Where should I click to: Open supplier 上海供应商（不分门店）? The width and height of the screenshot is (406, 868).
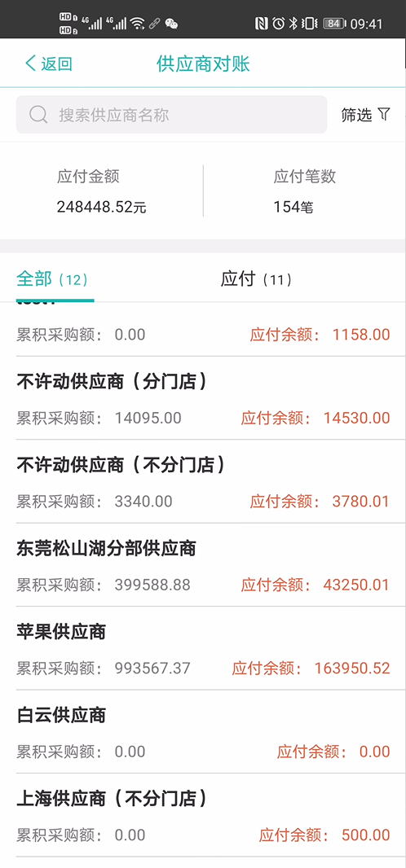click(203, 815)
